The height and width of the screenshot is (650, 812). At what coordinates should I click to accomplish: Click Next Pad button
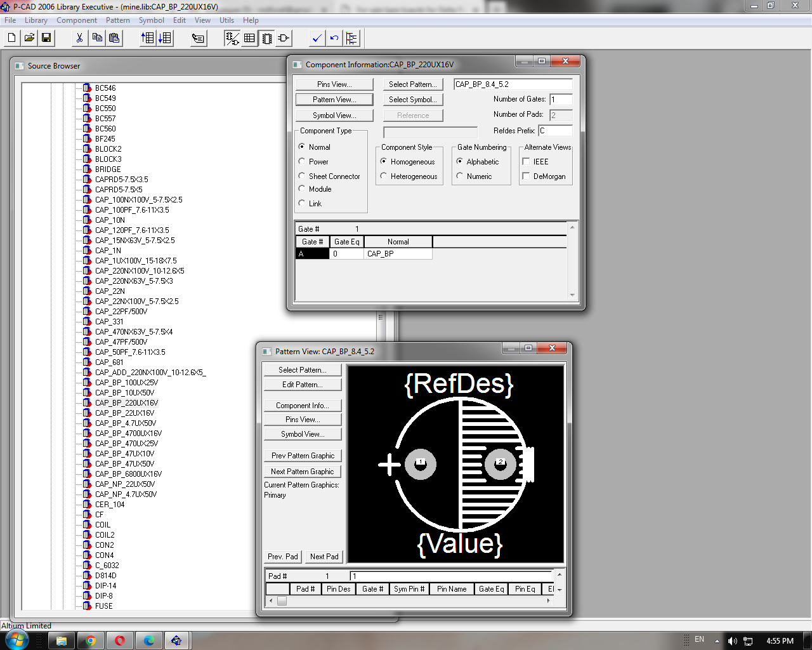[324, 557]
